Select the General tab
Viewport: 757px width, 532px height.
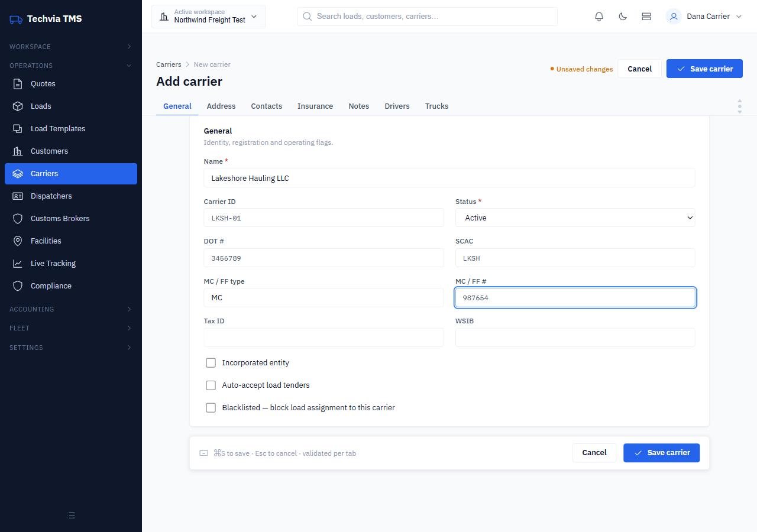click(x=177, y=106)
